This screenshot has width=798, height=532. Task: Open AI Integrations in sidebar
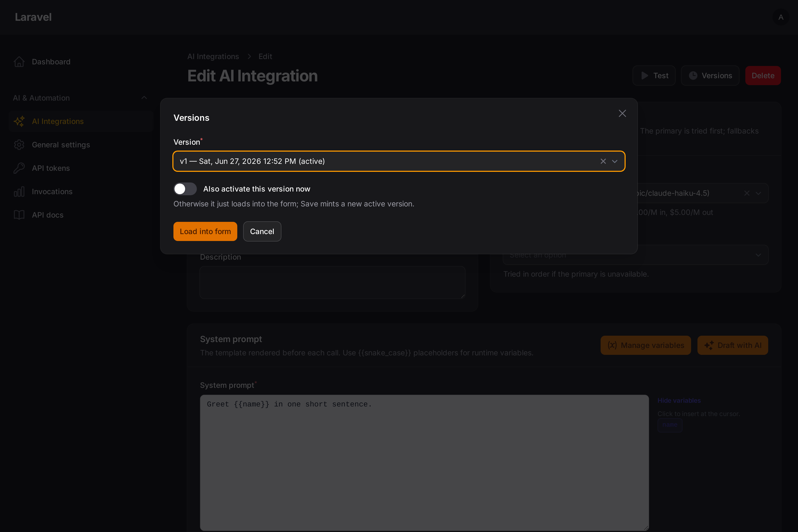click(81, 121)
